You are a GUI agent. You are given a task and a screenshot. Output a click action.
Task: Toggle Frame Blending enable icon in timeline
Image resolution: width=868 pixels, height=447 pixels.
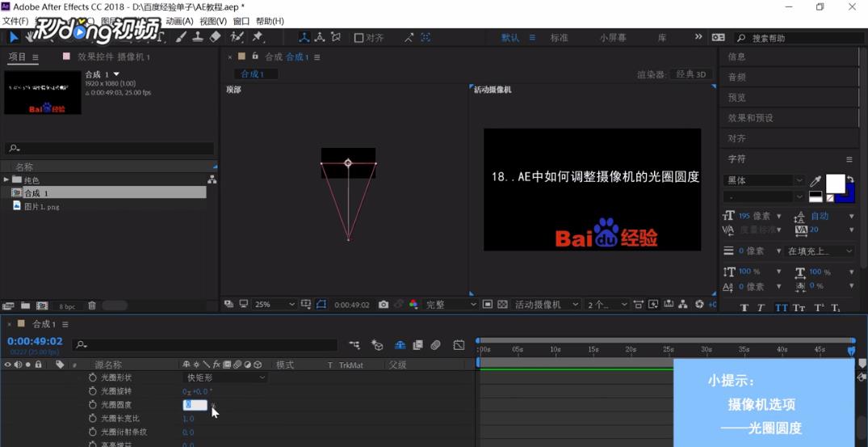[417, 345]
